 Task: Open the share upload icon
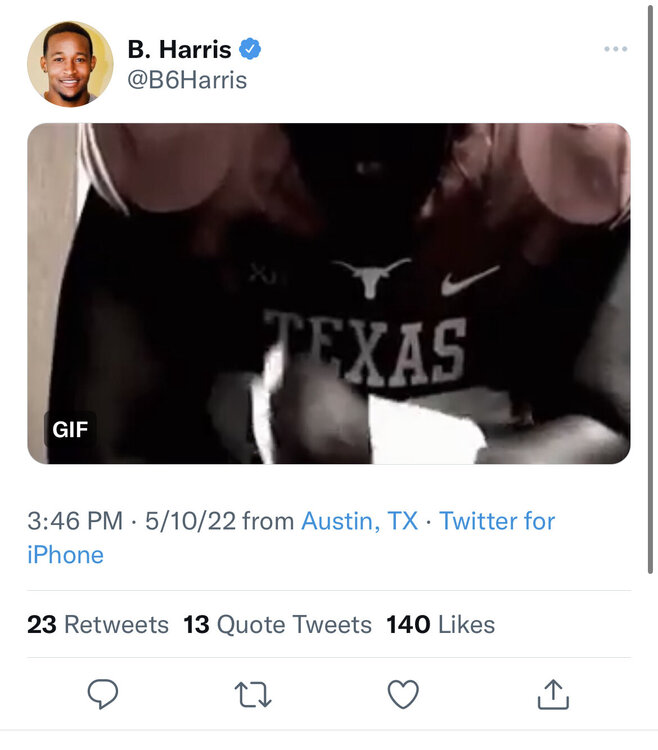(553, 694)
